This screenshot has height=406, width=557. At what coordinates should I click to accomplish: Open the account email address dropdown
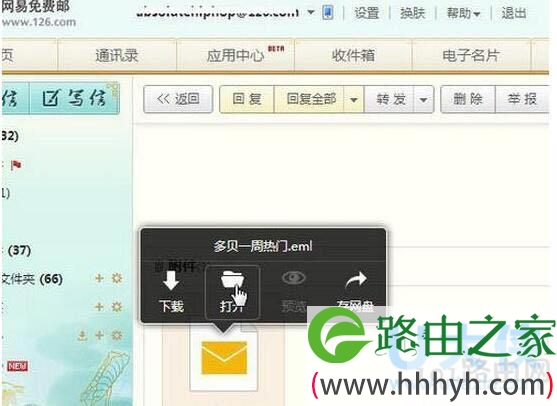(310, 13)
